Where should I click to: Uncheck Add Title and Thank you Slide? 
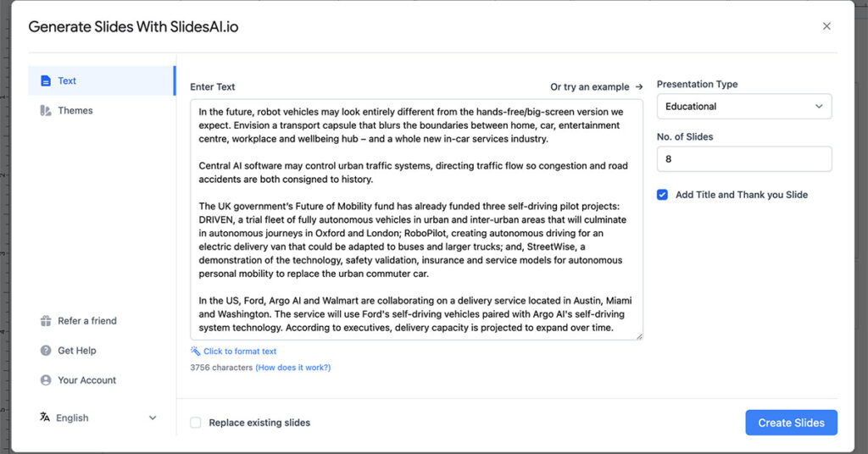[663, 195]
